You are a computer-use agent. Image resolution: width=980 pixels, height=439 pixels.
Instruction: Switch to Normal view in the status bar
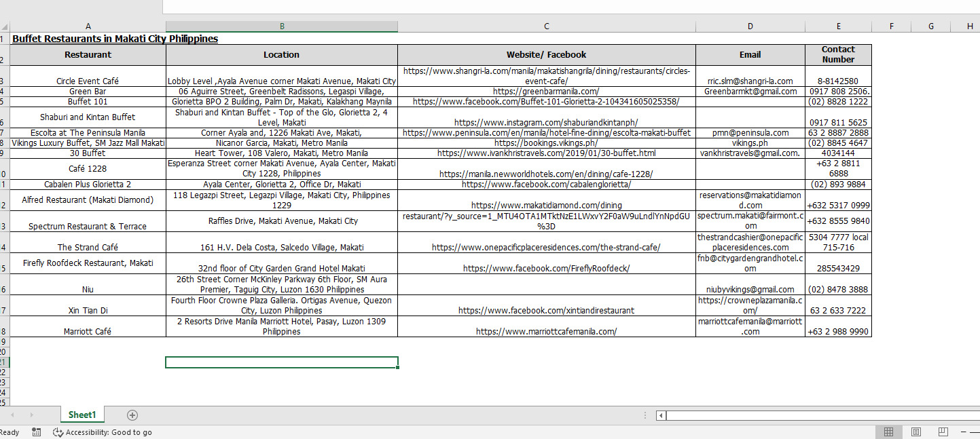coord(888,432)
